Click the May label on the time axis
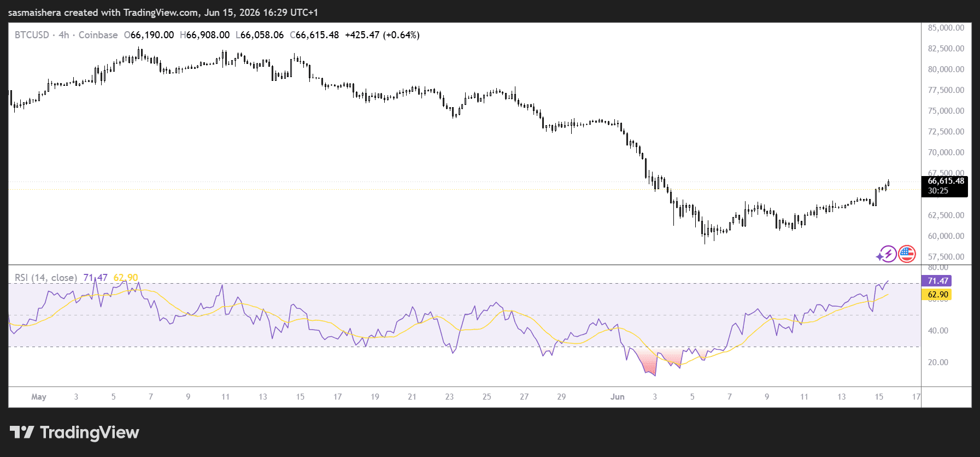This screenshot has width=980, height=457. coord(39,397)
